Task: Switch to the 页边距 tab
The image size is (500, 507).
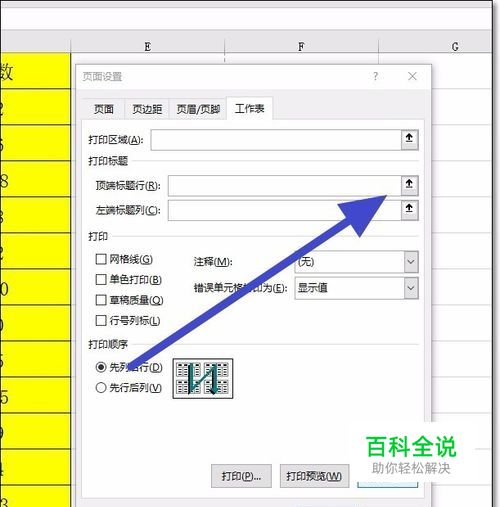Action: point(147,109)
